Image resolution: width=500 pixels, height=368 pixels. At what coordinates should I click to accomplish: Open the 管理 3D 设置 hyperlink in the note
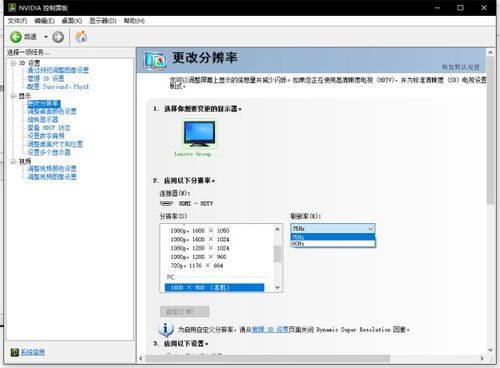tap(270, 329)
